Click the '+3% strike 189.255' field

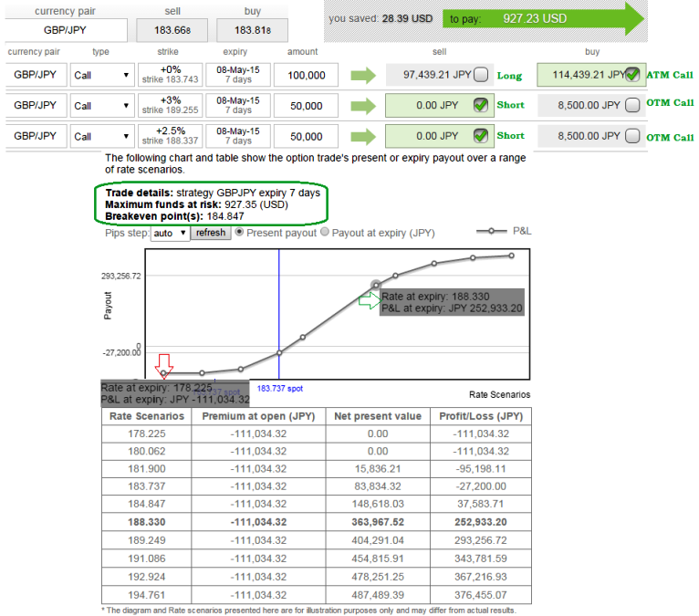(x=171, y=106)
